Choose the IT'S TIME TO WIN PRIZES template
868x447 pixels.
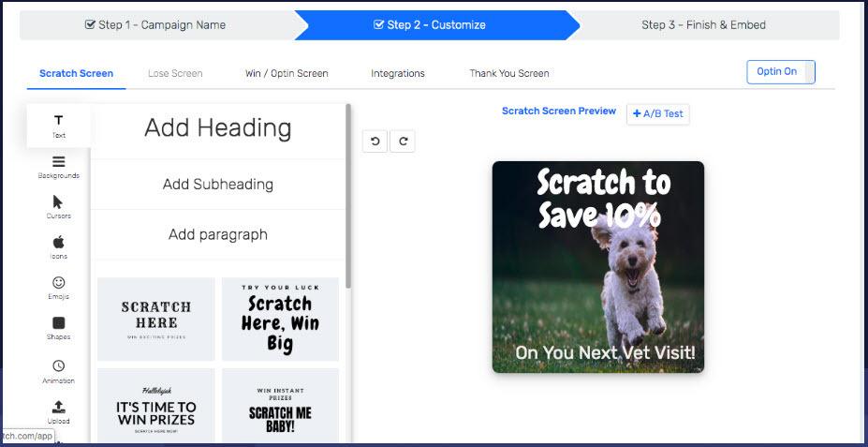[x=156, y=406]
